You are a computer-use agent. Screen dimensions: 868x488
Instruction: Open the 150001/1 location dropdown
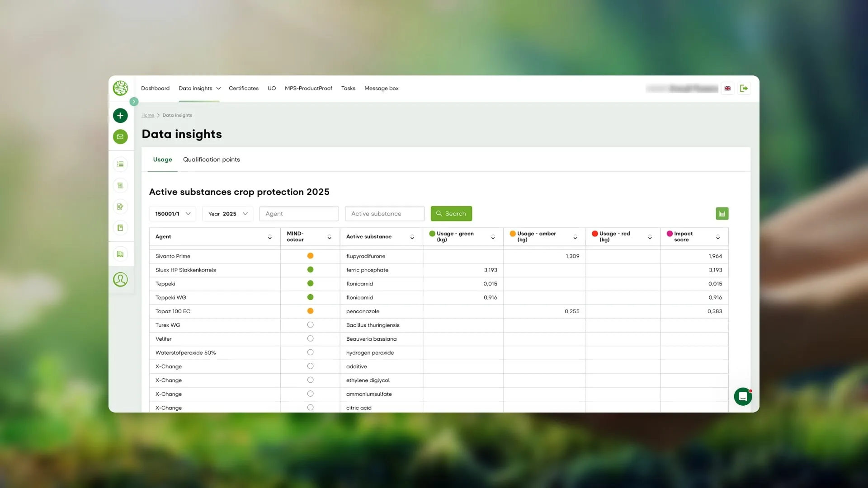coord(173,214)
